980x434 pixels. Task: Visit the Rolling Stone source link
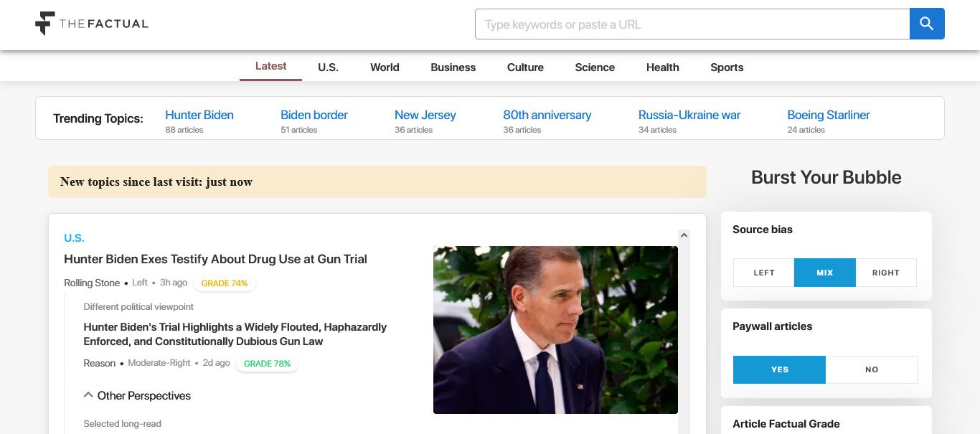coord(92,283)
